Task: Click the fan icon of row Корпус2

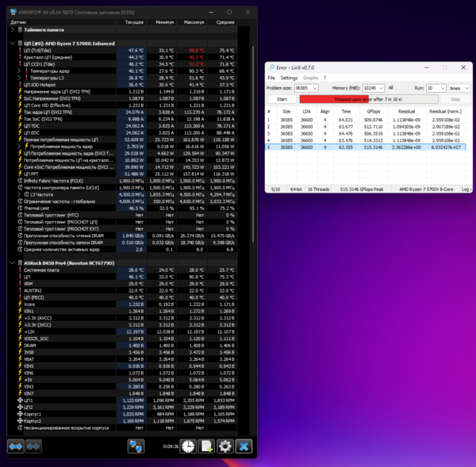Action: click(20, 421)
